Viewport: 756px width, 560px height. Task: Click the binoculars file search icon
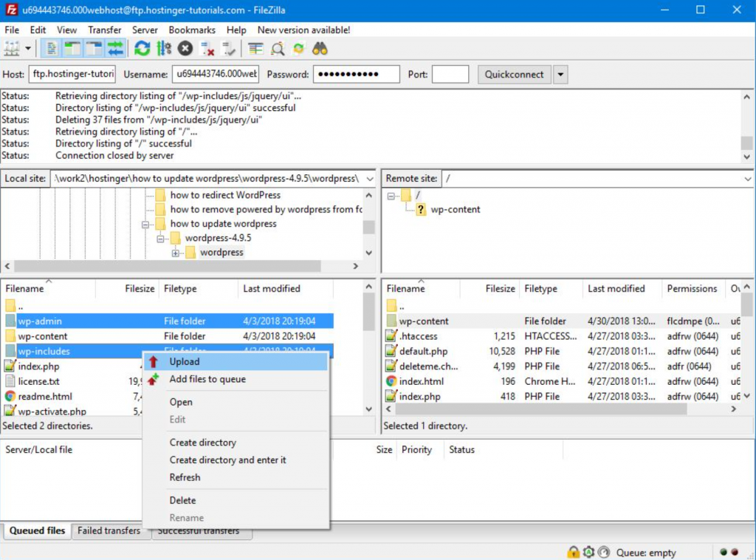click(x=320, y=49)
